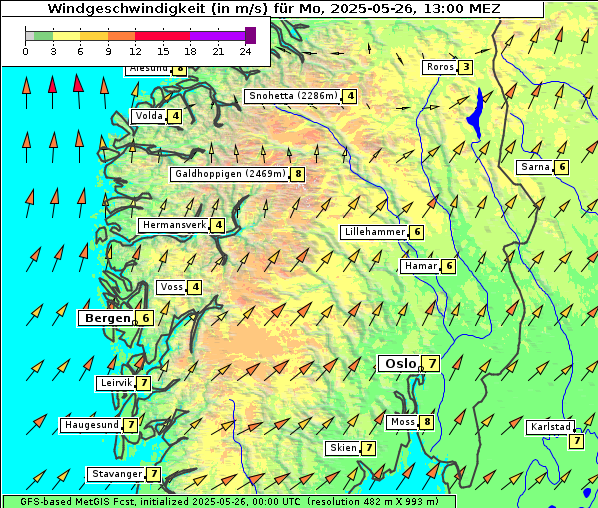Image resolution: width=598 pixels, height=508 pixels.
Task: Click the Windgeschwindigkeit title bar text
Action: (273, 8)
